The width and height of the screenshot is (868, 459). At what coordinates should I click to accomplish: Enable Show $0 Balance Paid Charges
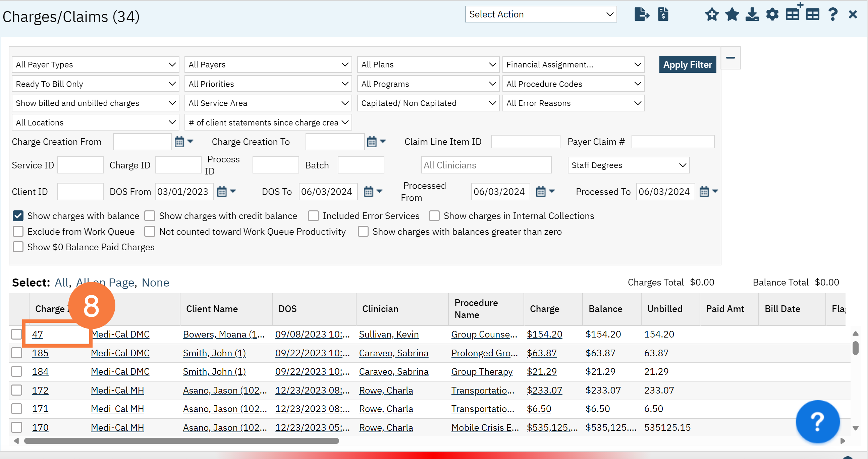(18, 247)
